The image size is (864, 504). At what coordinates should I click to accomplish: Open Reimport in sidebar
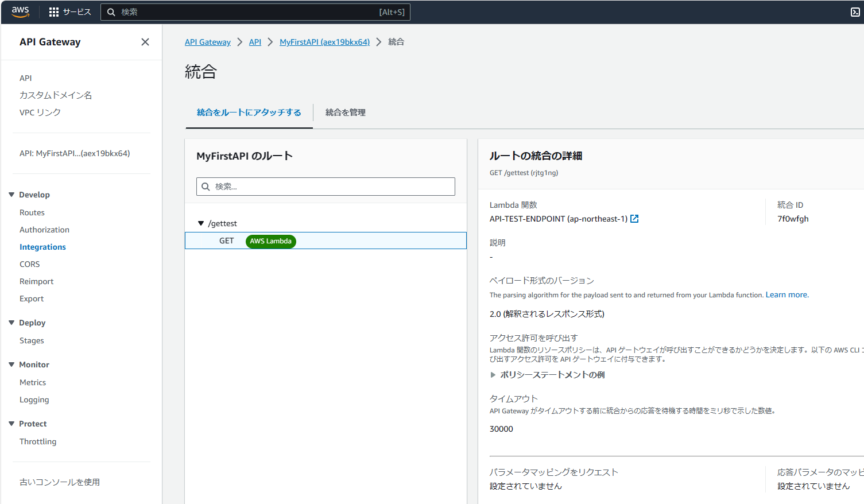[x=36, y=281]
